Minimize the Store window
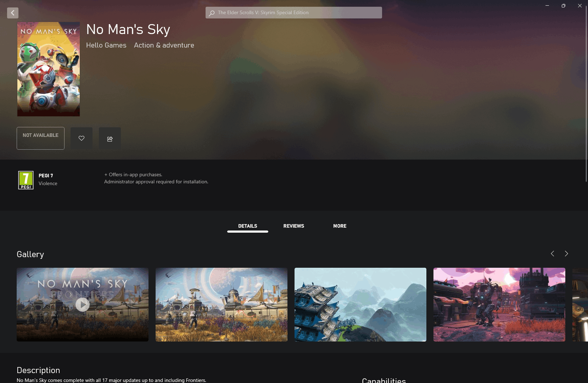588x383 pixels. tap(547, 6)
